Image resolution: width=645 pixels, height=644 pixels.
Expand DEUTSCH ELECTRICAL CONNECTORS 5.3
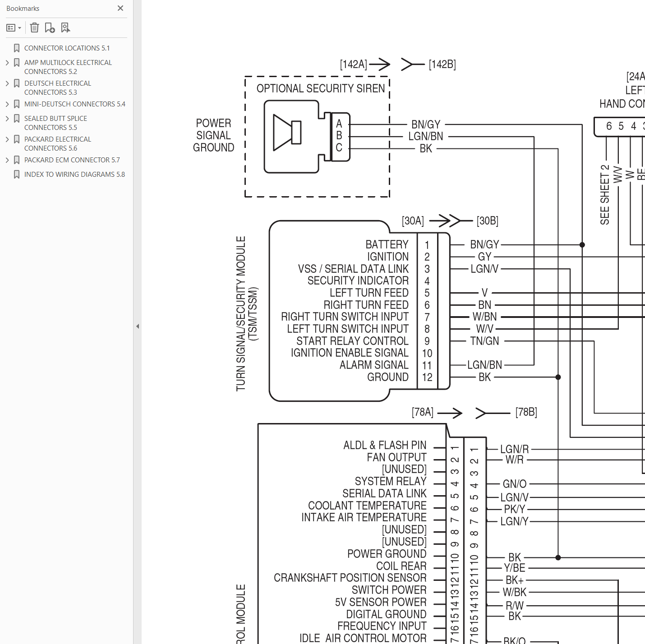click(x=7, y=83)
